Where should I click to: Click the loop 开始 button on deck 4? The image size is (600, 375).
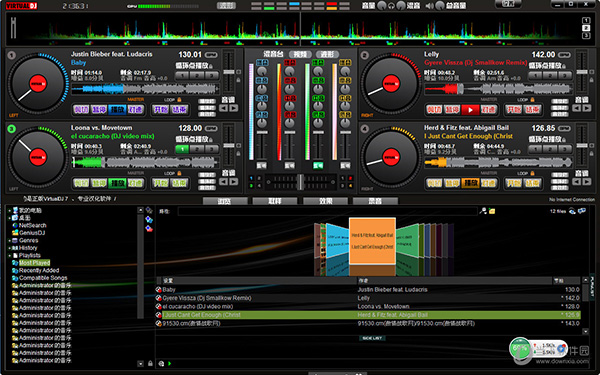pos(514,184)
